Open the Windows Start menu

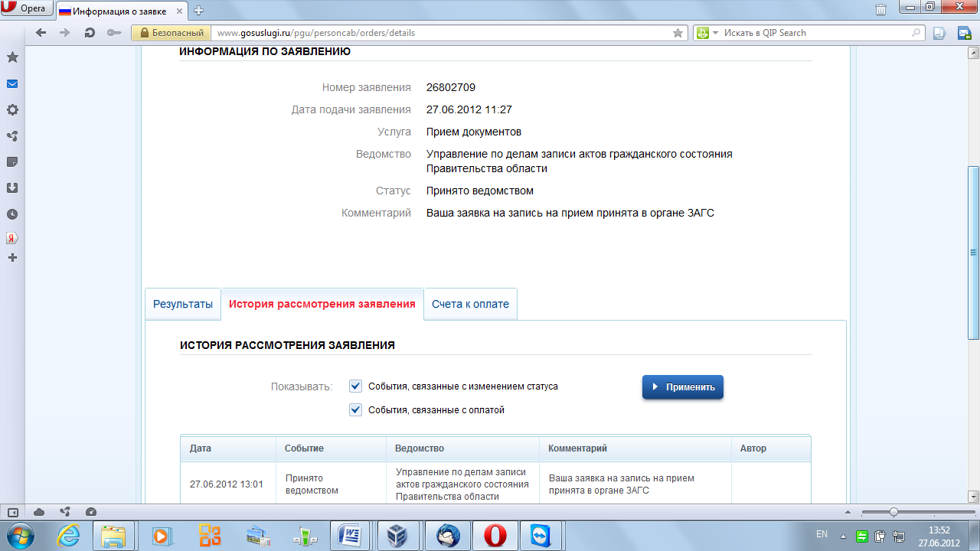click(x=21, y=535)
